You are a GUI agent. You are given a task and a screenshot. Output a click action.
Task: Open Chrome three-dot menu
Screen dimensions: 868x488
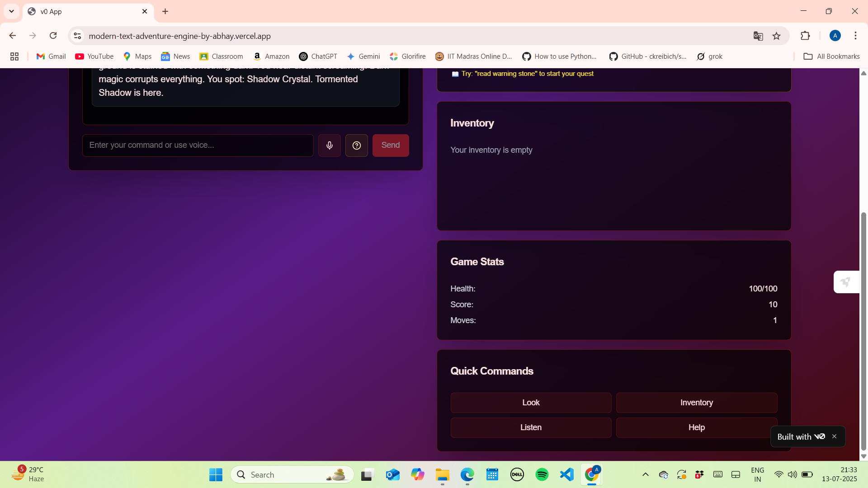tap(855, 36)
